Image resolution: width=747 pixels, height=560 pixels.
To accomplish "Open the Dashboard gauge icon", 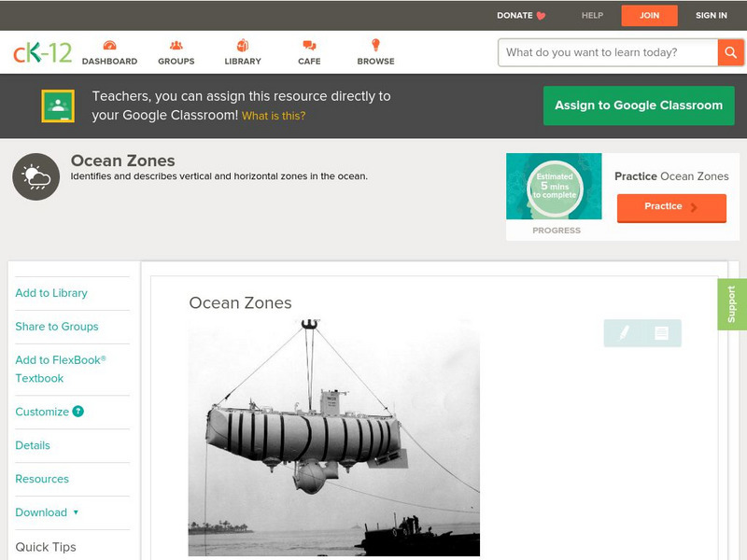I will click(x=109, y=45).
